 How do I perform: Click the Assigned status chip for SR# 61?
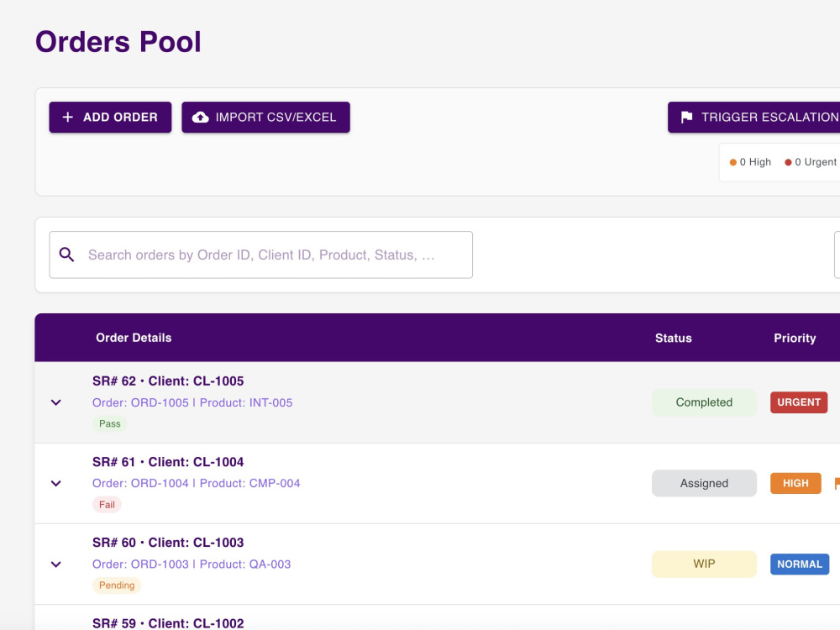(x=704, y=483)
